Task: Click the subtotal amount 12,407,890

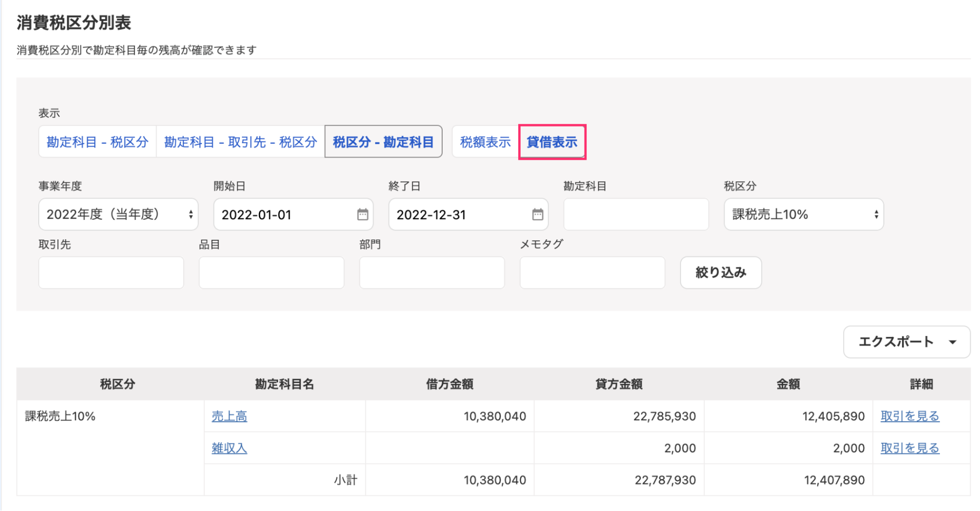Action: [834, 480]
